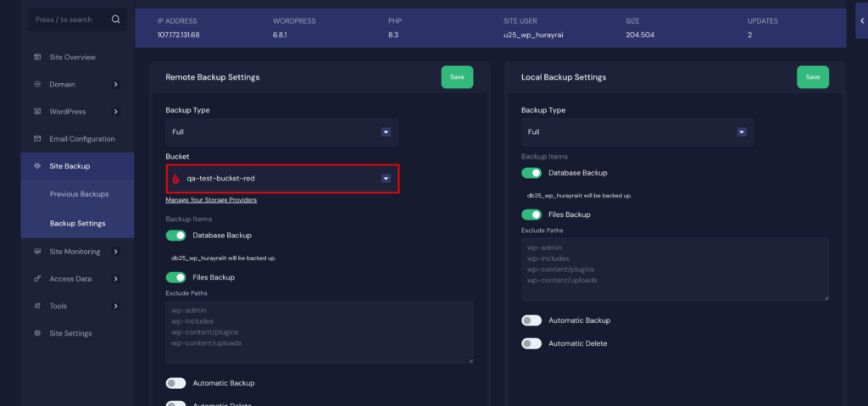The width and height of the screenshot is (868, 406).
Task: Click the Tools icon in sidebar
Action: tap(37, 306)
